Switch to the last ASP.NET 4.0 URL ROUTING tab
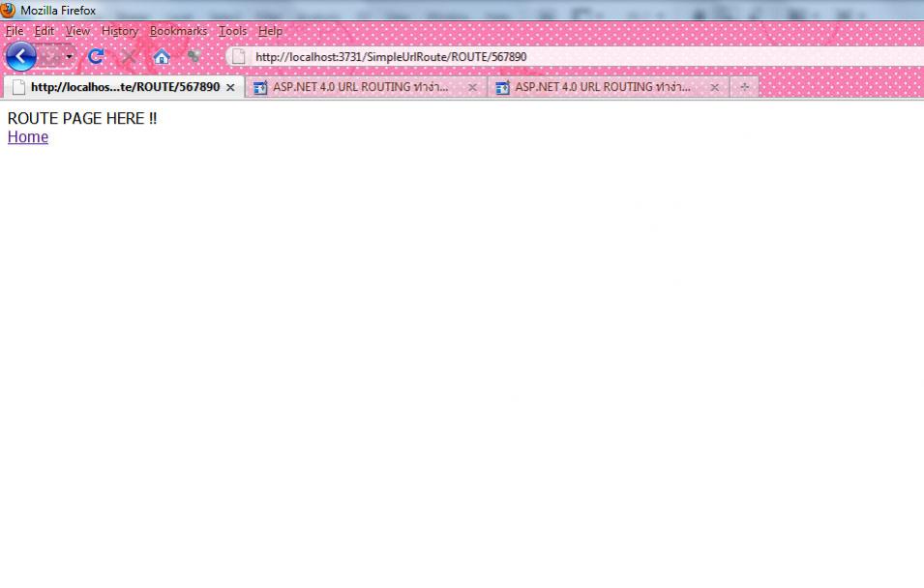This screenshot has height=588, width=924. tap(609, 87)
